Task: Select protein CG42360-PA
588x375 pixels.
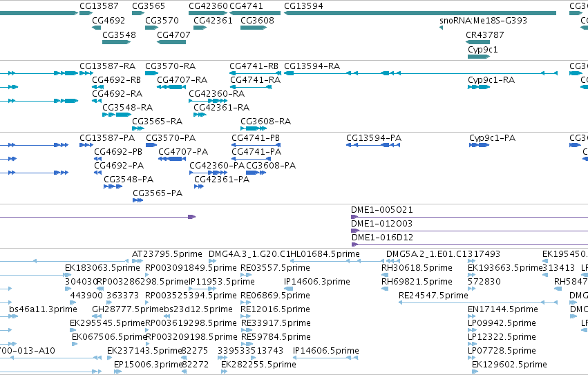Action: pos(208,173)
